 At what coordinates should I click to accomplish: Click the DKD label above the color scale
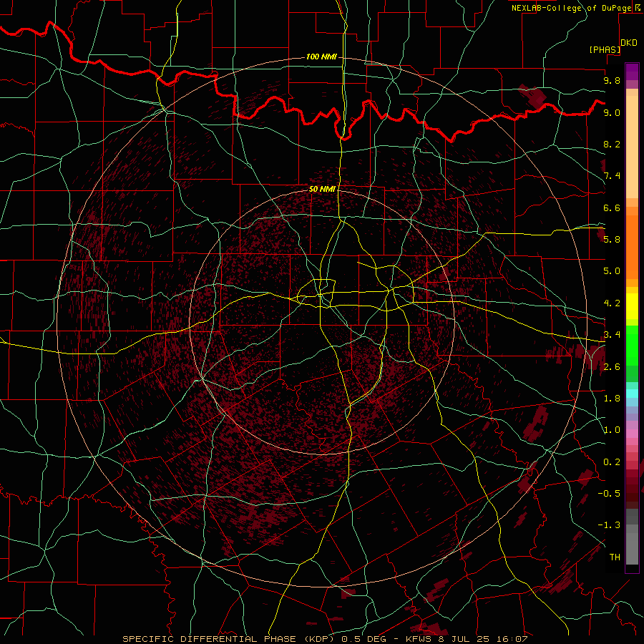pyautogui.click(x=629, y=43)
